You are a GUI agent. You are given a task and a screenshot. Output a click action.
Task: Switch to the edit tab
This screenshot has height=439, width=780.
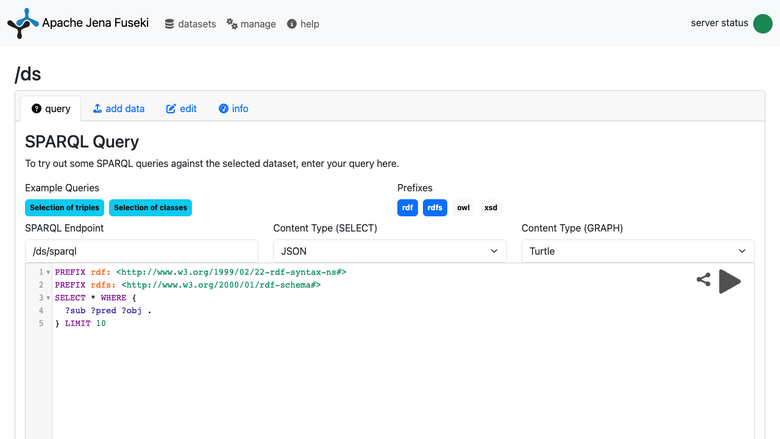(181, 108)
